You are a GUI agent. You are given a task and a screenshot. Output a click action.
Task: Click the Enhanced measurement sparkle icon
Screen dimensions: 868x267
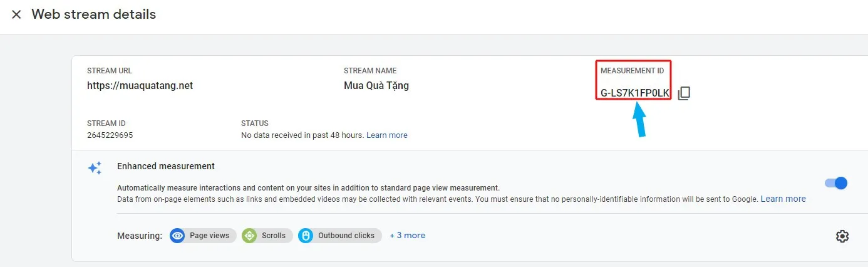(95, 168)
